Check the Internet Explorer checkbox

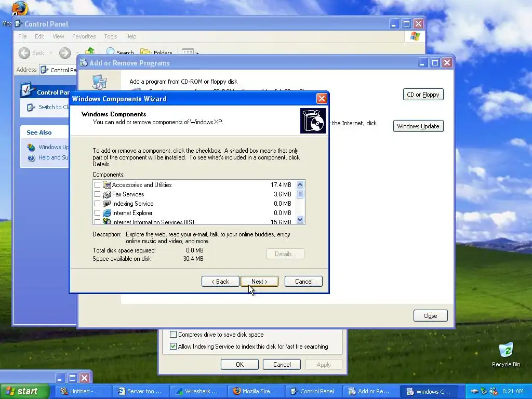coord(97,212)
